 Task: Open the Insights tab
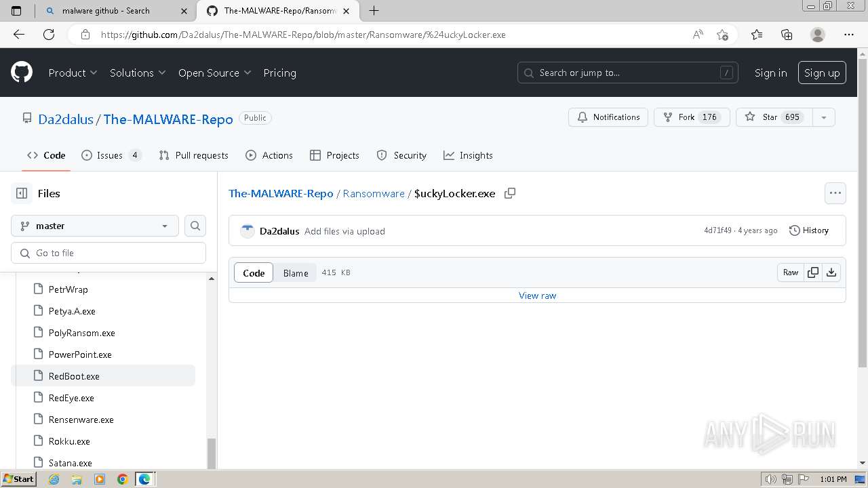[x=468, y=155]
